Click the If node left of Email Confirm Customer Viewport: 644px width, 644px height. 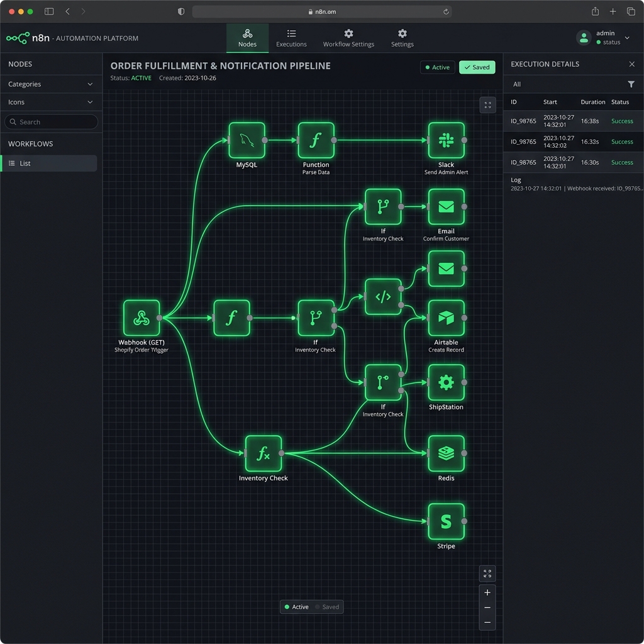(383, 206)
